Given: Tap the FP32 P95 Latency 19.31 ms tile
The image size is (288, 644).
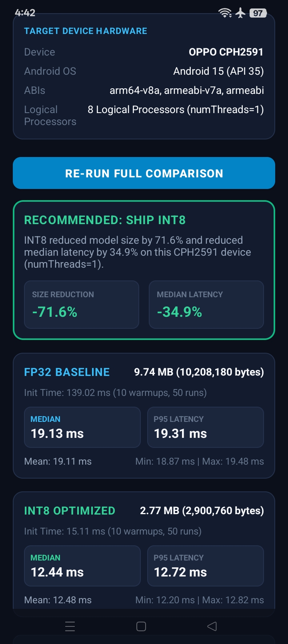Looking at the screenshot, I should pyautogui.click(x=206, y=427).
